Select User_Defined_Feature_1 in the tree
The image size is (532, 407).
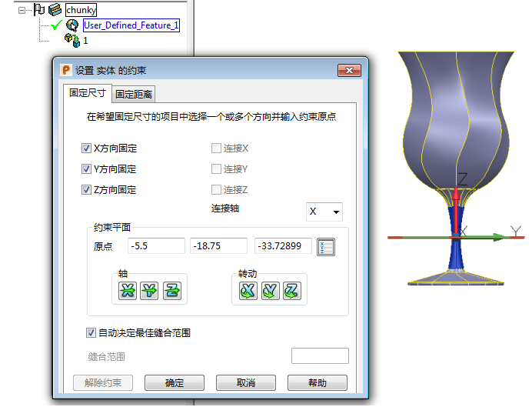tap(131, 25)
